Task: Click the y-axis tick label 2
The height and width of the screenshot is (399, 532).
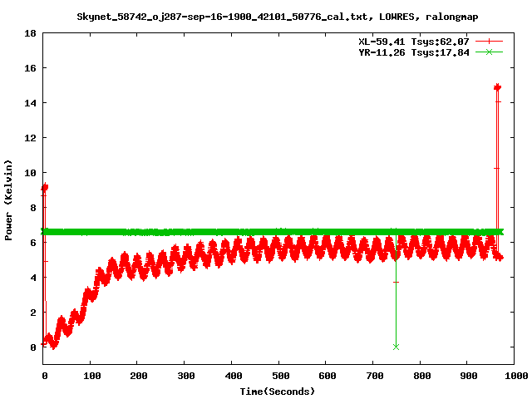Action: (x=33, y=313)
